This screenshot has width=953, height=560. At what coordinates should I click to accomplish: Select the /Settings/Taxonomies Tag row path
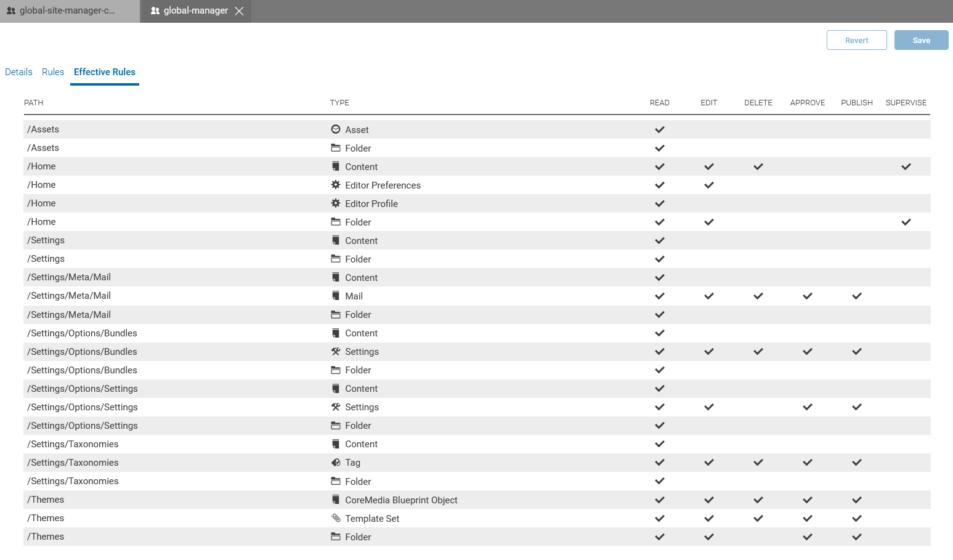coord(73,463)
